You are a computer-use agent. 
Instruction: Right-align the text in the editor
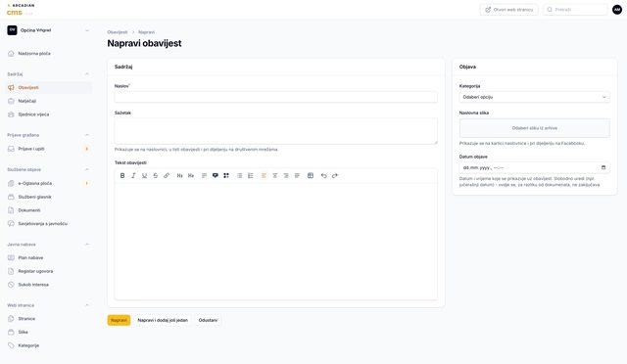tap(286, 175)
